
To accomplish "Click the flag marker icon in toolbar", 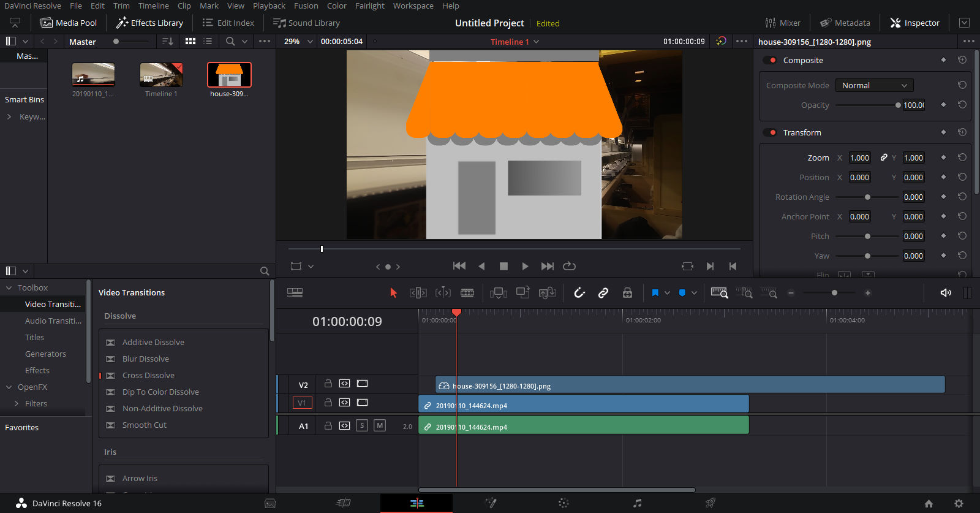I will tap(655, 293).
